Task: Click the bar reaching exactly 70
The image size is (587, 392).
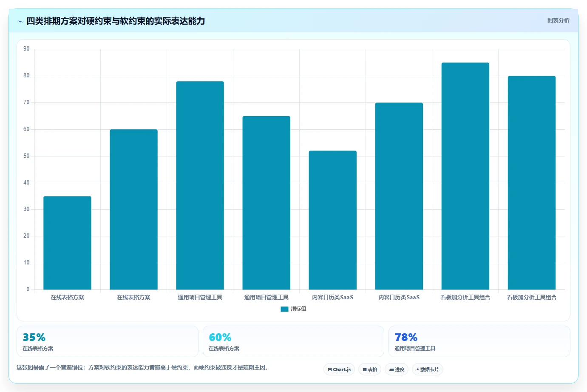Action: (x=399, y=196)
